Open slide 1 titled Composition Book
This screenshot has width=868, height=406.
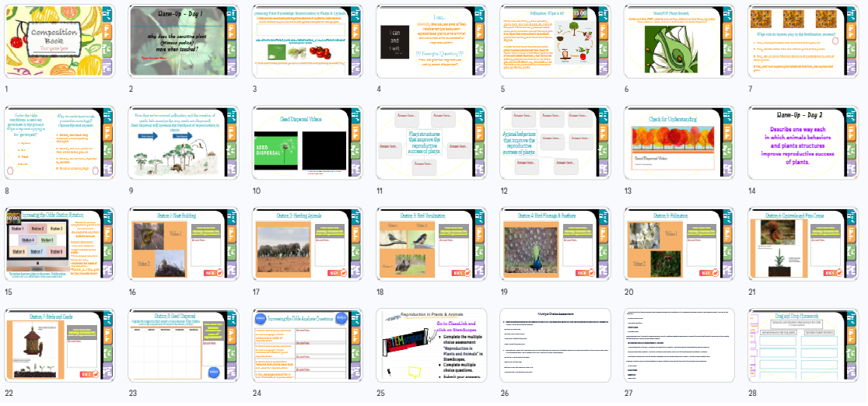(60, 41)
